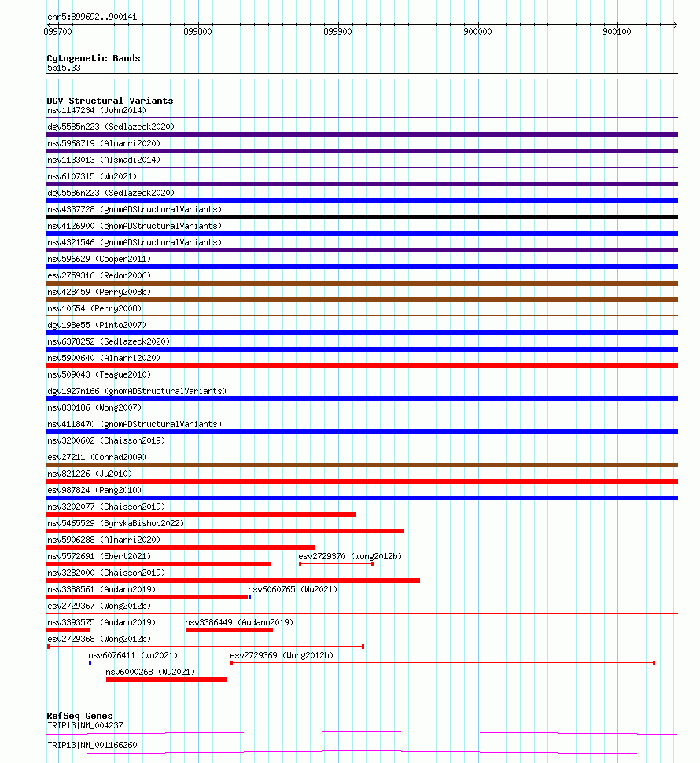Click the esv2759316 (Redon2006) brown bar
Screen dimensions: 700x763
click(362, 284)
